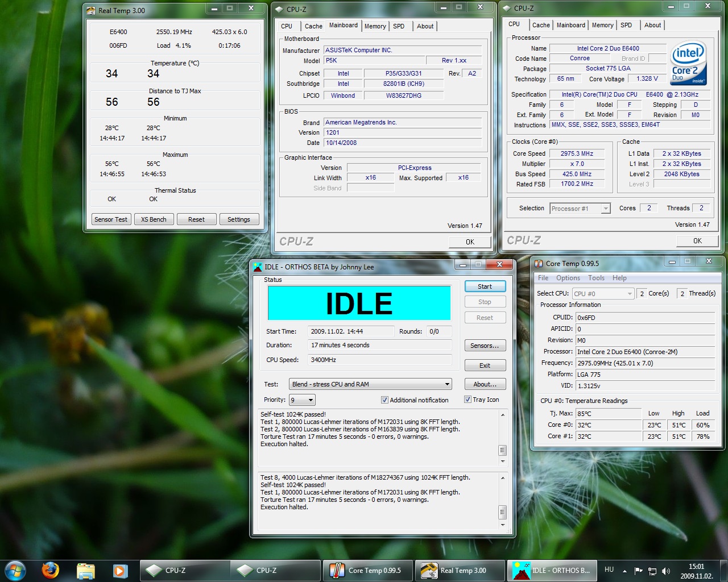Open the Memory tab in Mainboard CPU-Z window
This screenshot has height=582, width=728.
(x=375, y=26)
